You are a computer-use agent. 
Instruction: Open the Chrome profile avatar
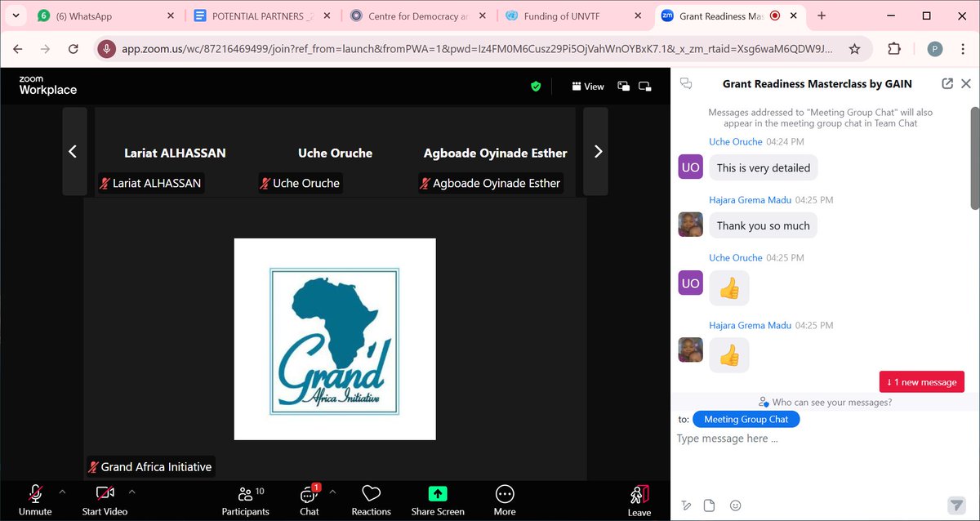click(935, 49)
